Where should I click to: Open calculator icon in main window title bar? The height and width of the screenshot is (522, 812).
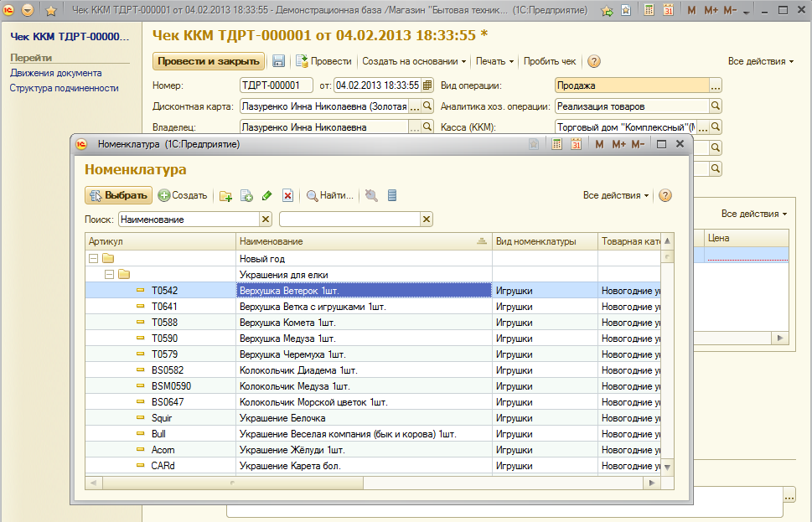[649, 10]
